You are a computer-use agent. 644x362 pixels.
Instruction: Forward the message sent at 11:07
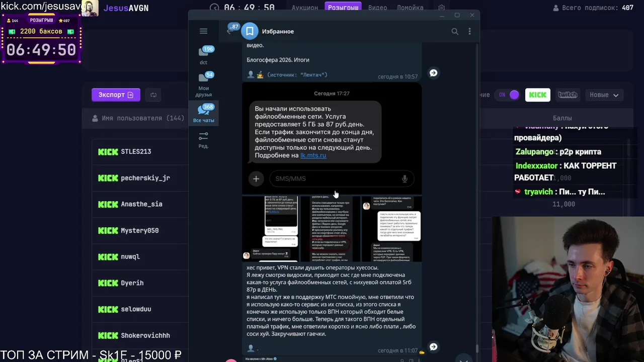pos(433,347)
